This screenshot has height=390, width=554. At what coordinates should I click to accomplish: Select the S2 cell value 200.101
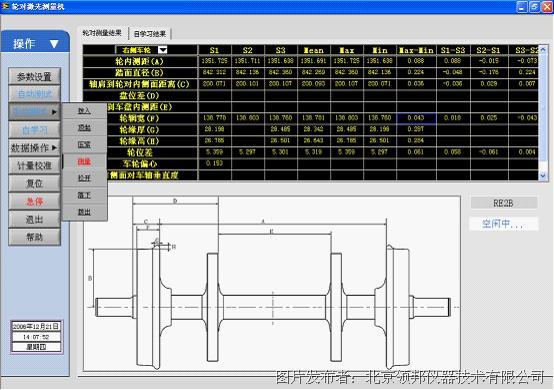pos(247,84)
